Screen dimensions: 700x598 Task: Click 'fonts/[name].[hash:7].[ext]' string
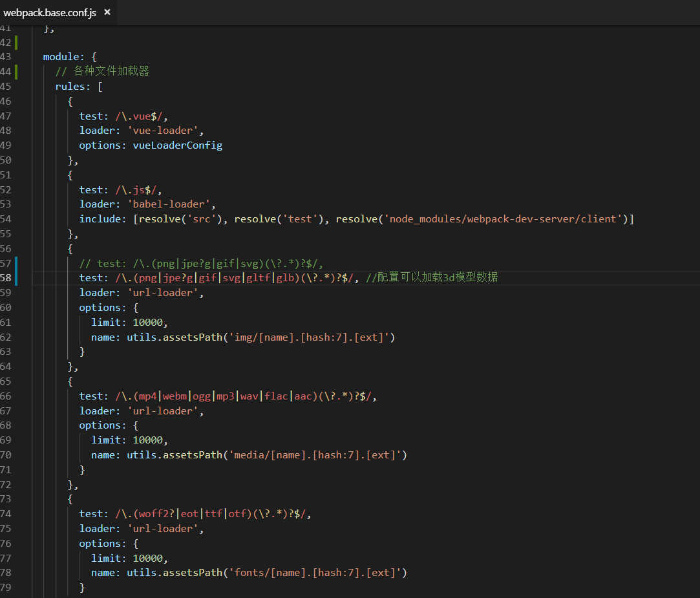point(315,573)
